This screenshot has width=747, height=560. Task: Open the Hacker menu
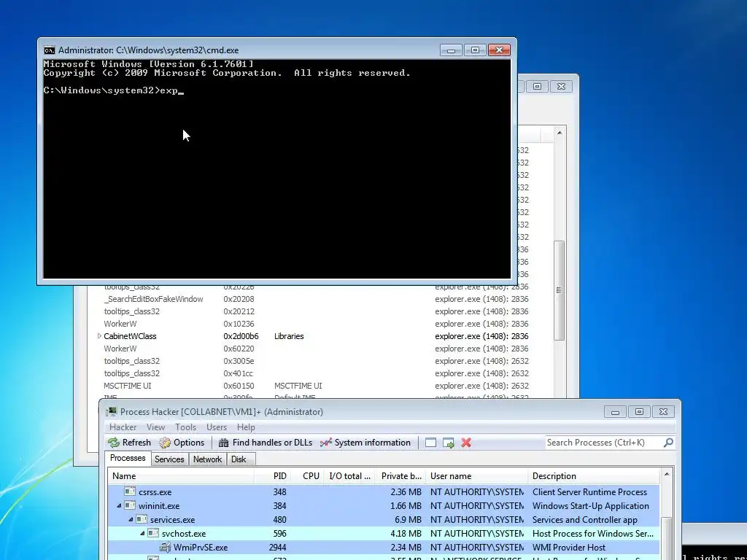coord(123,427)
